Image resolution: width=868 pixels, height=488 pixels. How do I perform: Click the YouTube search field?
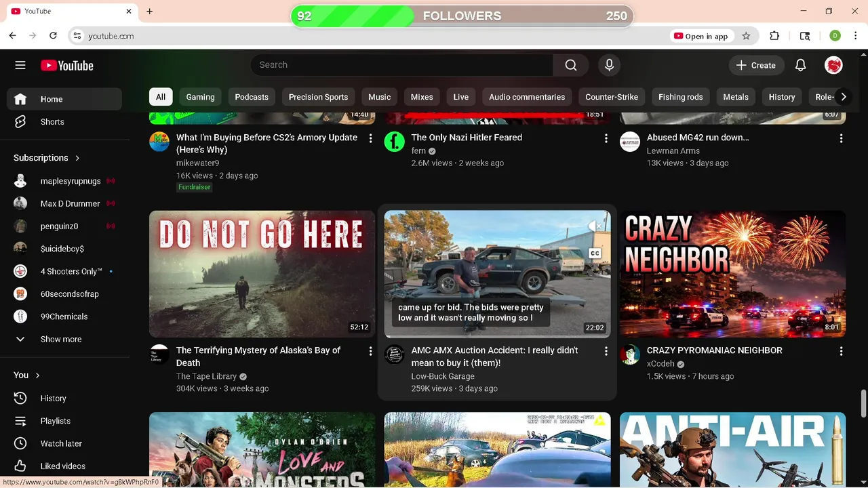point(401,65)
